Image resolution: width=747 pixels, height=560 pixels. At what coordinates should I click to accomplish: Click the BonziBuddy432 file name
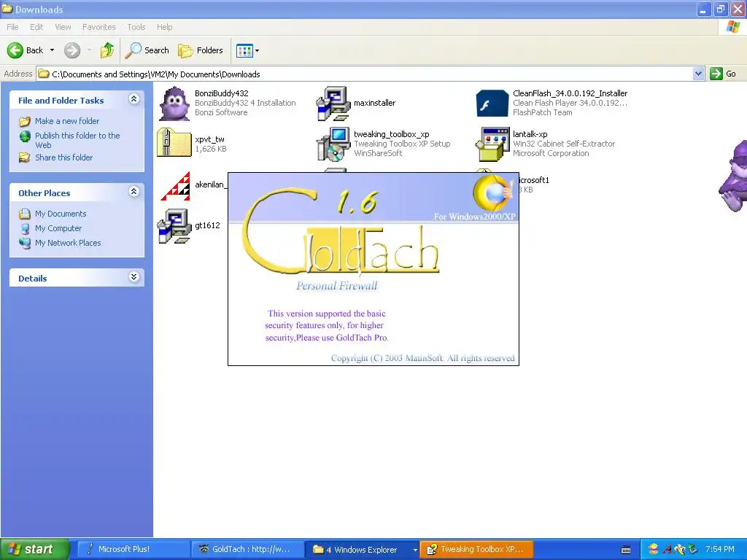pyautogui.click(x=222, y=93)
